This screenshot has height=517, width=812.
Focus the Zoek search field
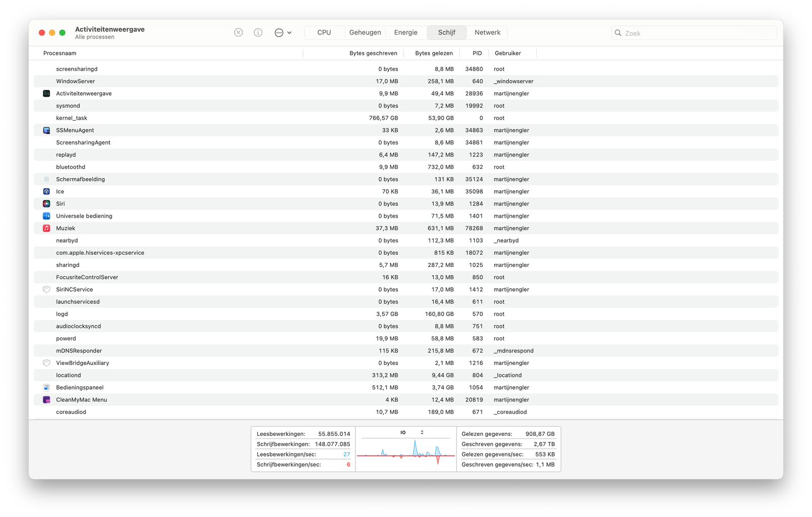coord(694,33)
